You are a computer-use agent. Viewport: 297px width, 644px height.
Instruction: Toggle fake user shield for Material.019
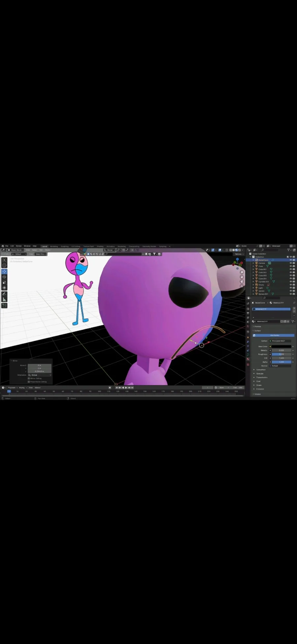coord(282,321)
